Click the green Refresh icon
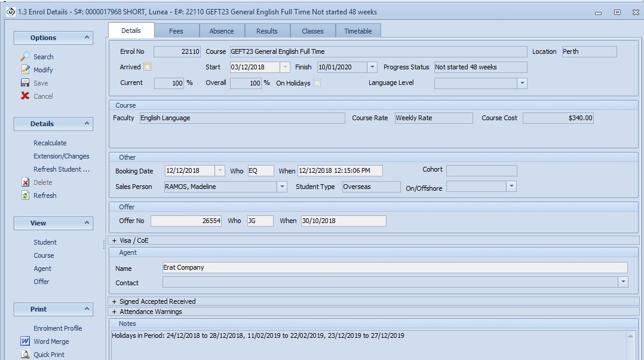 (25, 196)
